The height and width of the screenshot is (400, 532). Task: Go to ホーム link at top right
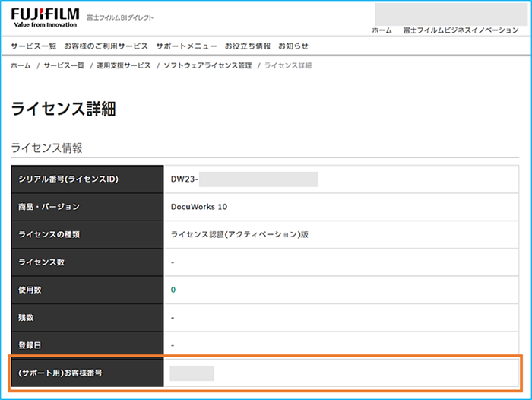point(382,30)
